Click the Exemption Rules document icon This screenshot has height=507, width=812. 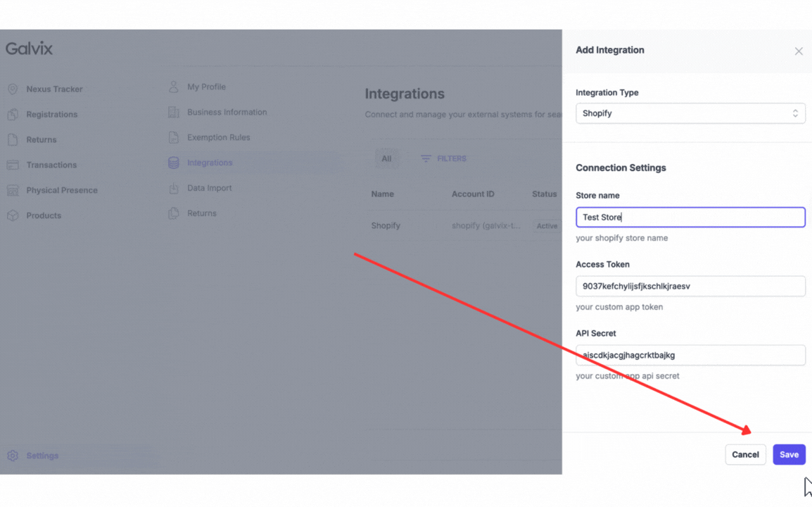(174, 137)
